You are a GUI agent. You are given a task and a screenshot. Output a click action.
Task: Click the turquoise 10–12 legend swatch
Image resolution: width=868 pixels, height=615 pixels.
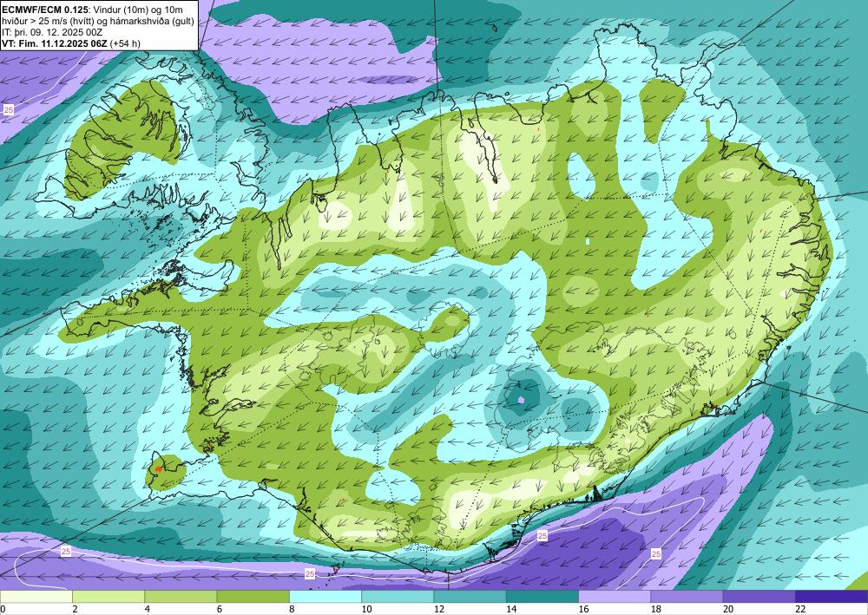click(398, 597)
